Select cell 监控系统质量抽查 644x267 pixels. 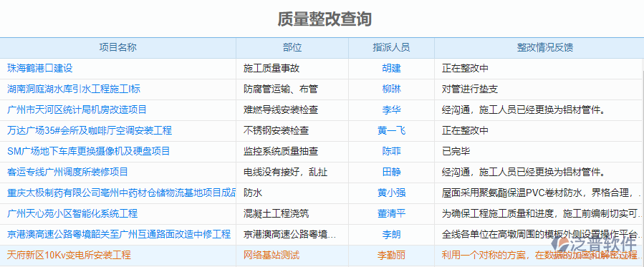click(281, 151)
